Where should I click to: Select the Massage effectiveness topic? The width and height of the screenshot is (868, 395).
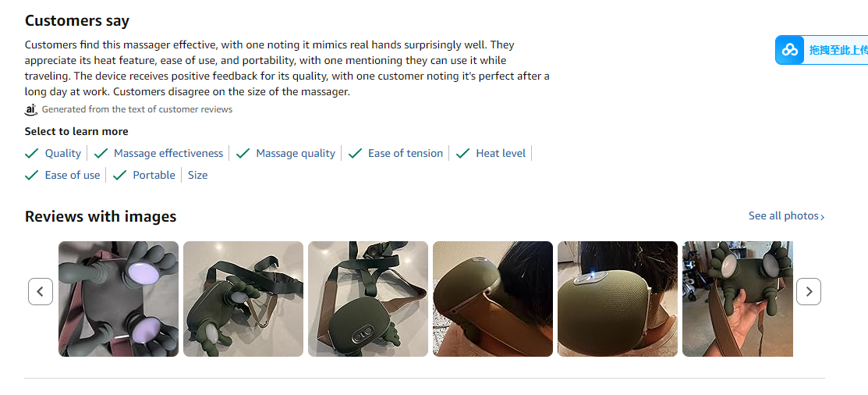pos(168,154)
